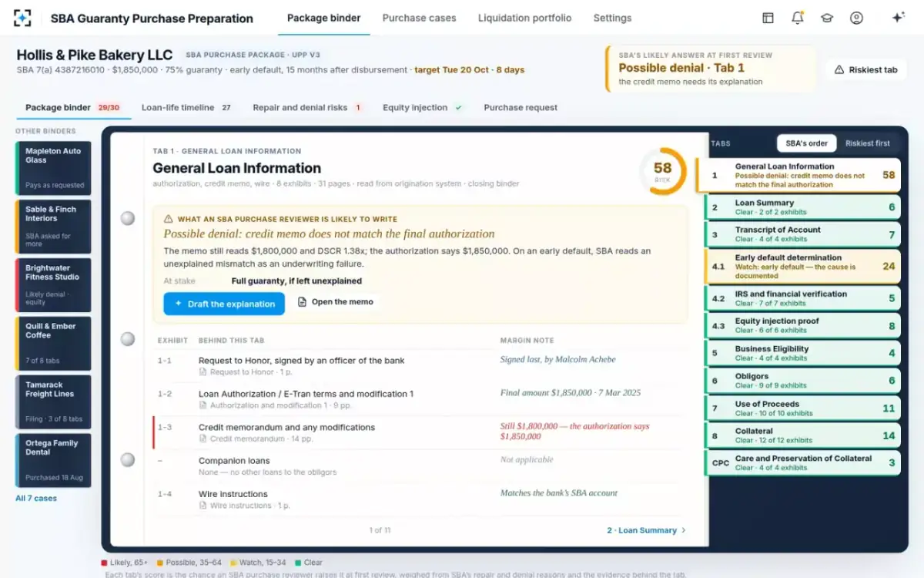Open the notifications bell

(x=798, y=18)
